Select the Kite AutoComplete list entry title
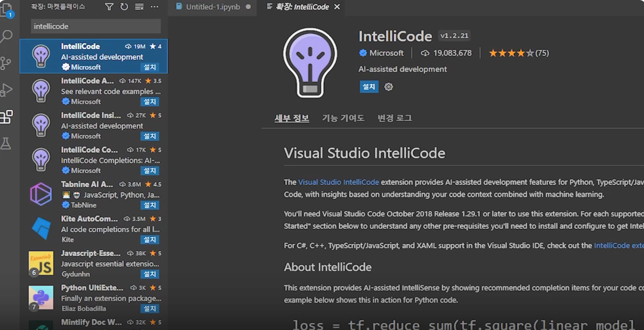The height and width of the screenshot is (330, 644). (89, 218)
